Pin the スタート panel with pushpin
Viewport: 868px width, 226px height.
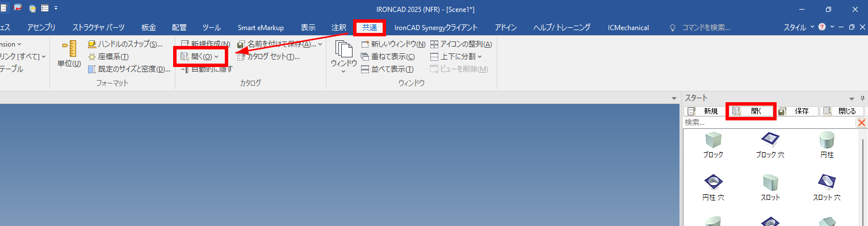pyautogui.click(x=862, y=98)
